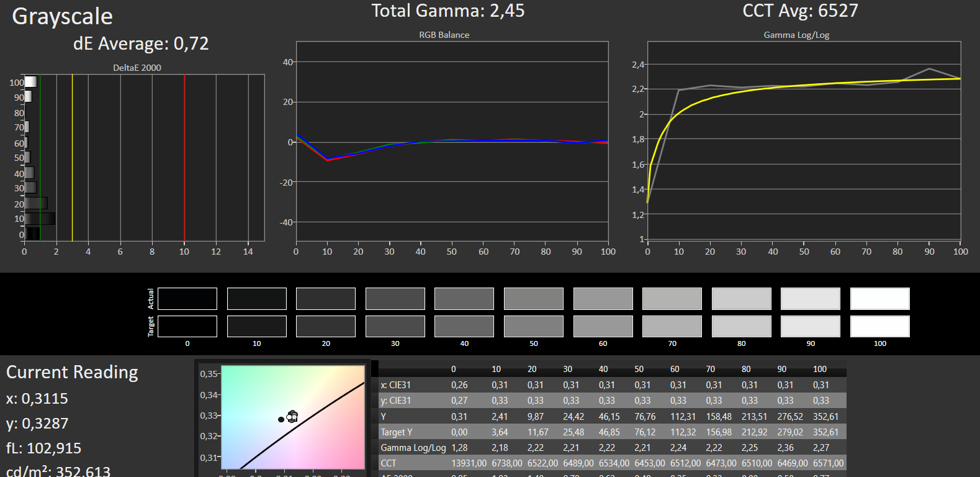Image resolution: width=980 pixels, height=477 pixels.
Task: Click the Gamma Log/Log cell "2,36"
Action: [x=785, y=448]
